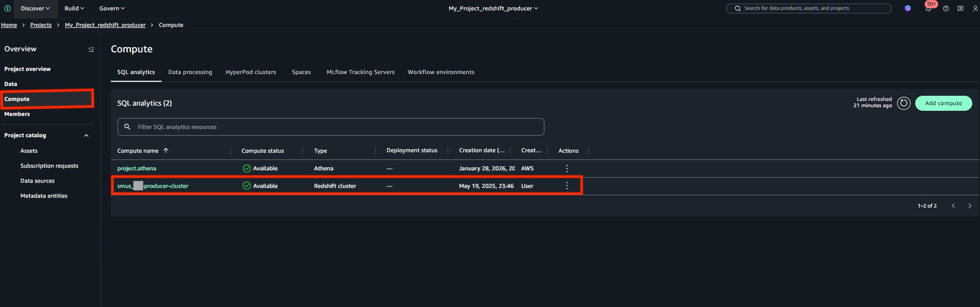Focus the Filter SQL analytics resources field
This screenshot has height=307, width=980.
pos(330,127)
